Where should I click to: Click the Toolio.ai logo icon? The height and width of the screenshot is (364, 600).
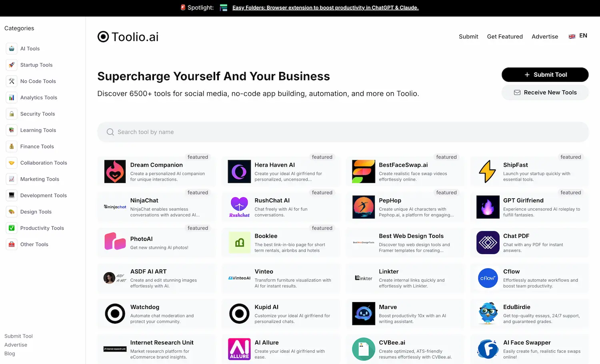[103, 37]
